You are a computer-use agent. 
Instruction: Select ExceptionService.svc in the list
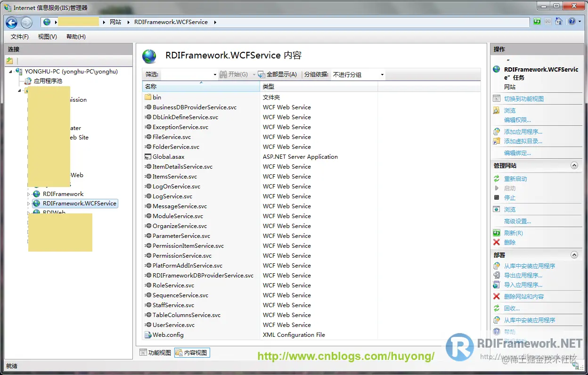click(180, 127)
